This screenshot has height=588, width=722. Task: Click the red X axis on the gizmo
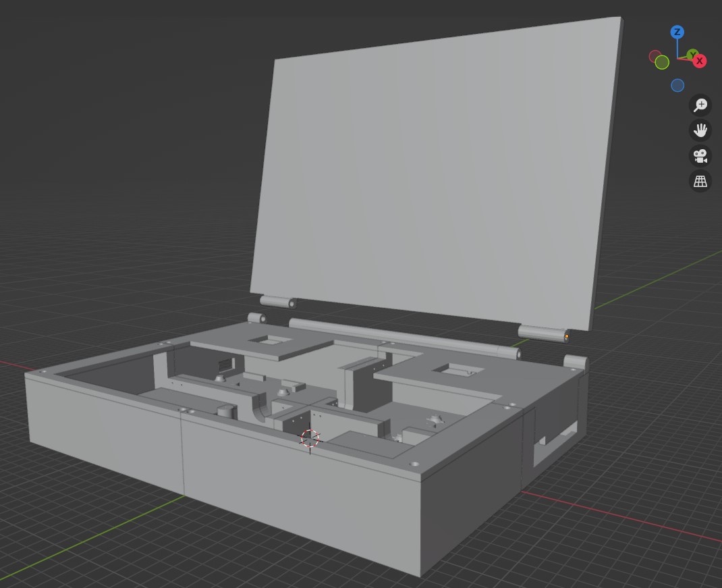click(x=700, y=61)
